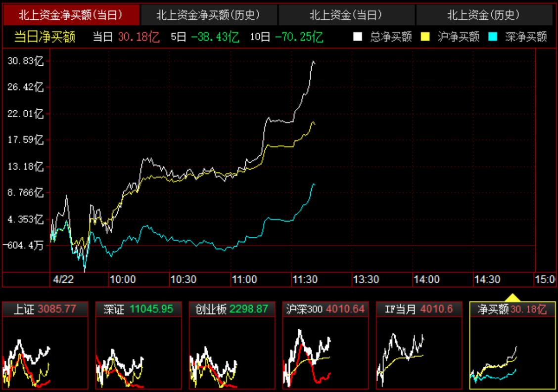This screenshot has width=558, height=392.
Task: Open the 北上资金(当日) tab
Action: [346, 15]
